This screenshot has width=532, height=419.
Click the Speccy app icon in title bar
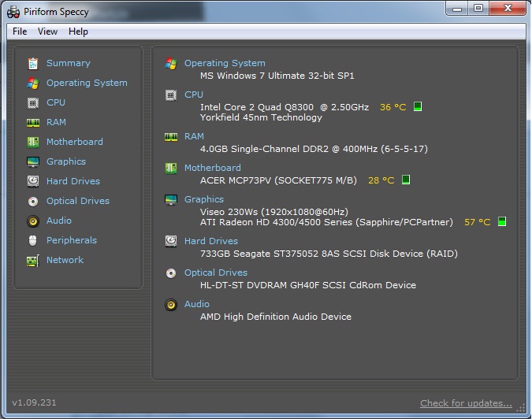pyautogui.click(x=13, y=12)
